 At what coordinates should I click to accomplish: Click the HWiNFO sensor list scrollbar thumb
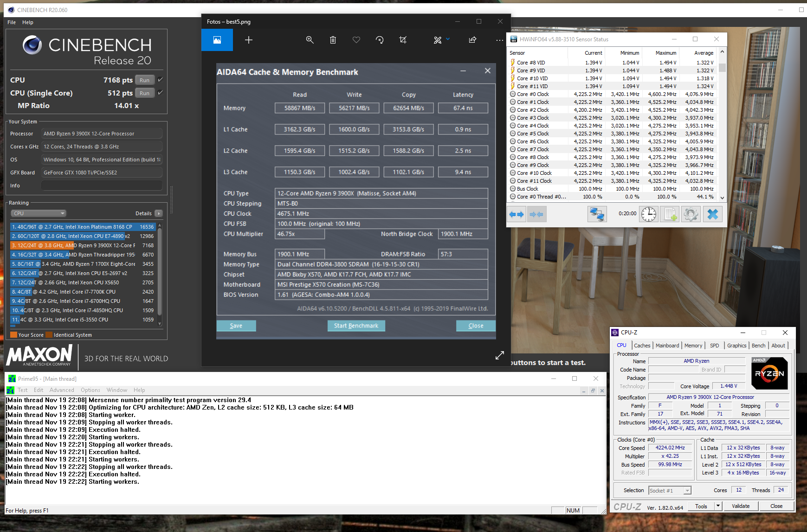722,67
